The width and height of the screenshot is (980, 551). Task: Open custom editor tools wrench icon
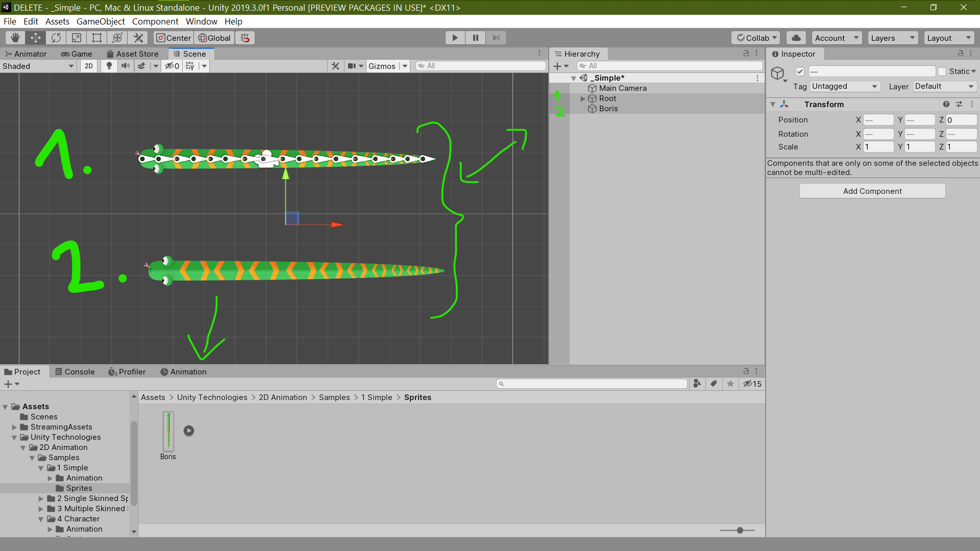coord(138,38)
